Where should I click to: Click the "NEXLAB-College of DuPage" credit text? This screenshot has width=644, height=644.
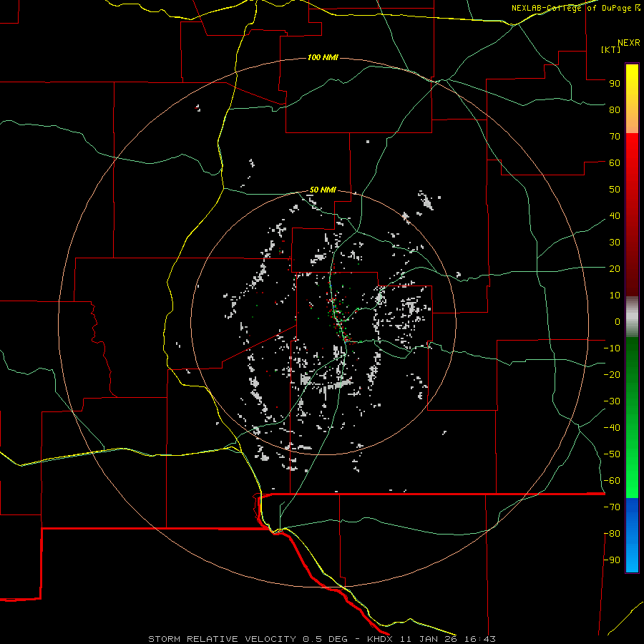pos(571,8)
